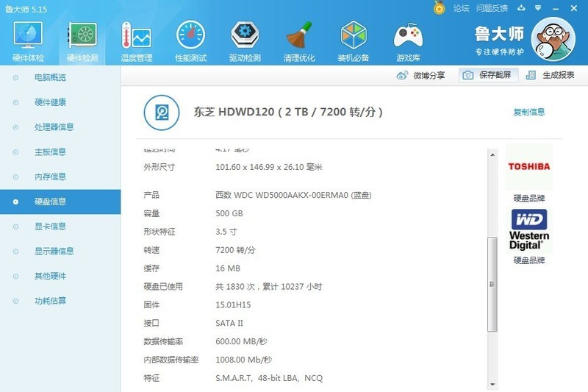Click the download tray icon in title bar
This screenshot has width=588, height=392.
(521, 8)
